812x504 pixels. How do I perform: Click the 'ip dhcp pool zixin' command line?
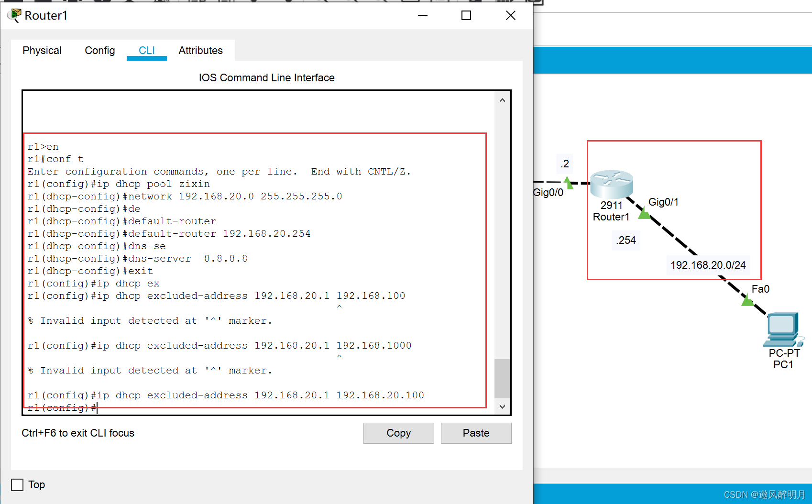click(119, 184)
